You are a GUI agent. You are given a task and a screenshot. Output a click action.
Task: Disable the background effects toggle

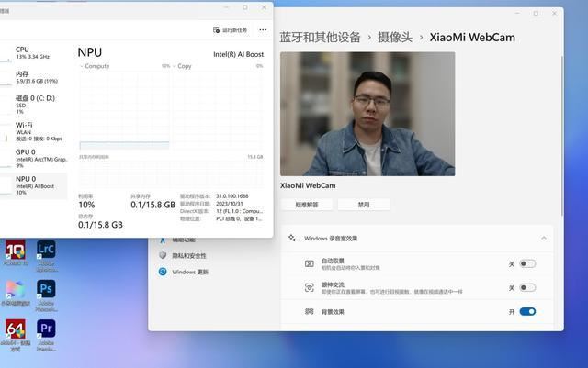click(x=527, y=312)
